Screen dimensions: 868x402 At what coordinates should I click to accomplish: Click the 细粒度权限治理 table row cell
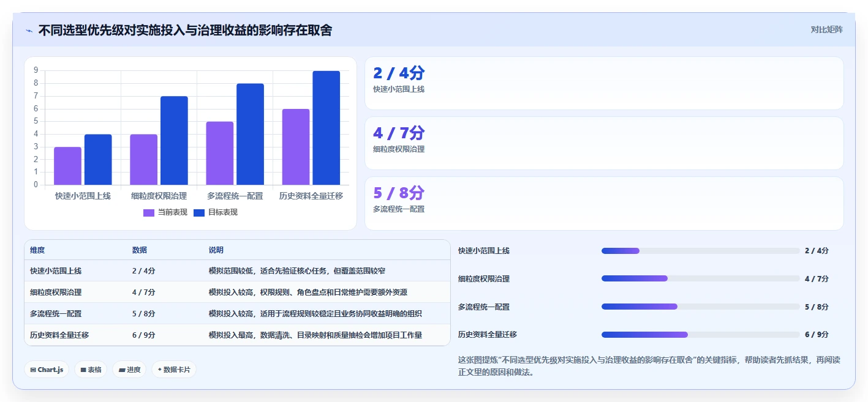click(56, 292)
